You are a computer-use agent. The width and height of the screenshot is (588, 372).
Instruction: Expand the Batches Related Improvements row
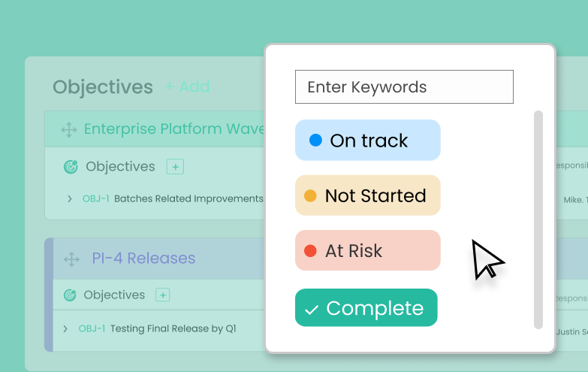pos(69,199)
